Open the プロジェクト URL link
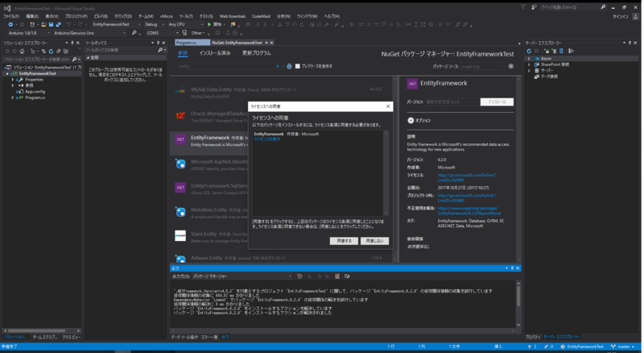 [x=467, y=198]
